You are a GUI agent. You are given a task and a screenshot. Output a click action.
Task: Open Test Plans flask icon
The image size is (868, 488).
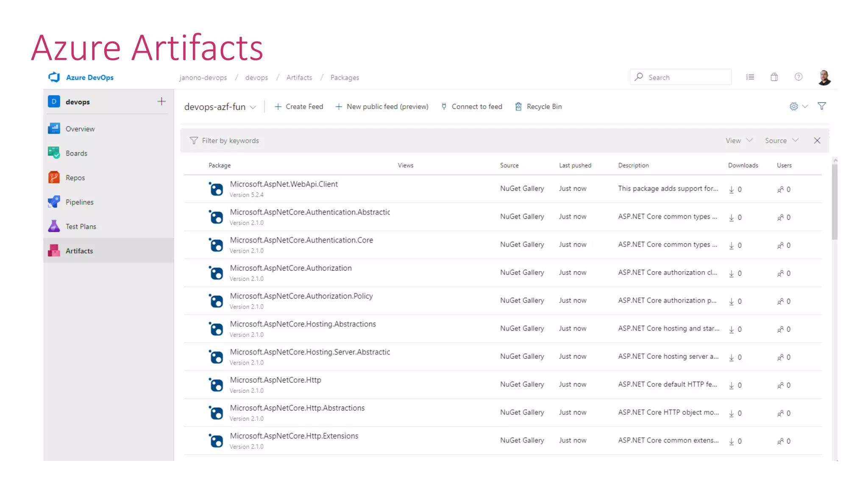(54, 226)
